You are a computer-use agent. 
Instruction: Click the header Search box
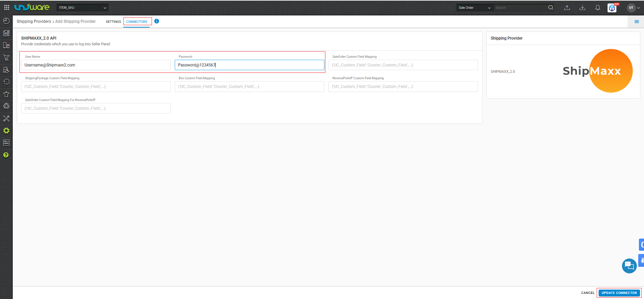tap(521, 8)
